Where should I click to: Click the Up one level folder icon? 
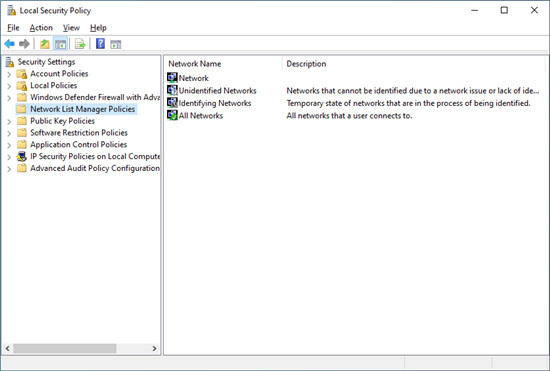(45, 44)
